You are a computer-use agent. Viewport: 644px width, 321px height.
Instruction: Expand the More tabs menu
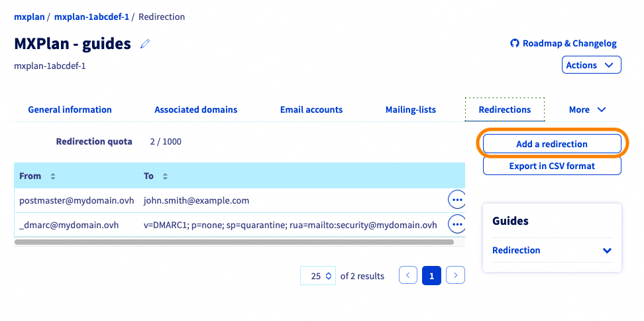587,109
